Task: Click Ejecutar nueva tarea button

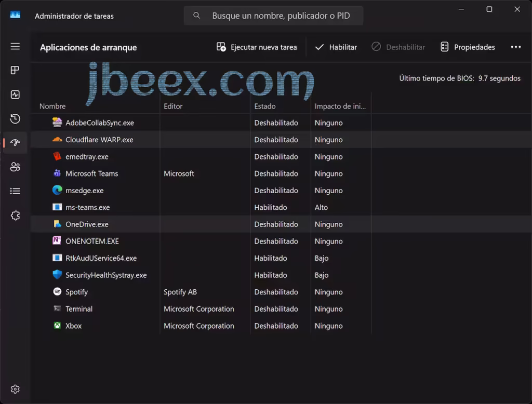Action: point(257,47)
